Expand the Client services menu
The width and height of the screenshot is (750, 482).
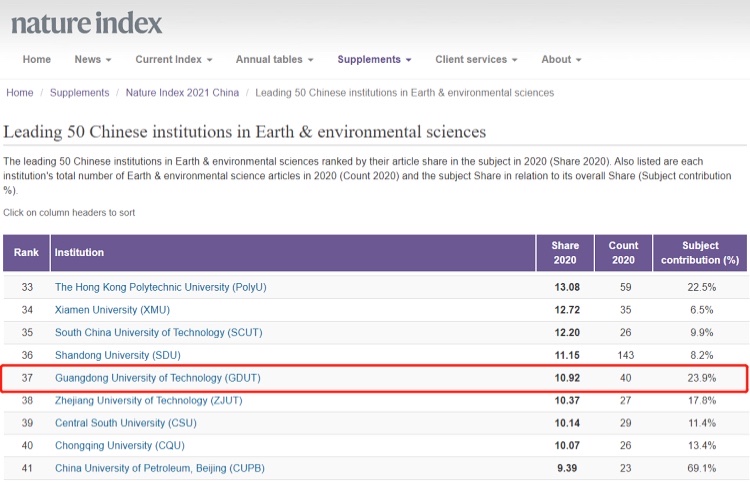[x=476, y=59]
